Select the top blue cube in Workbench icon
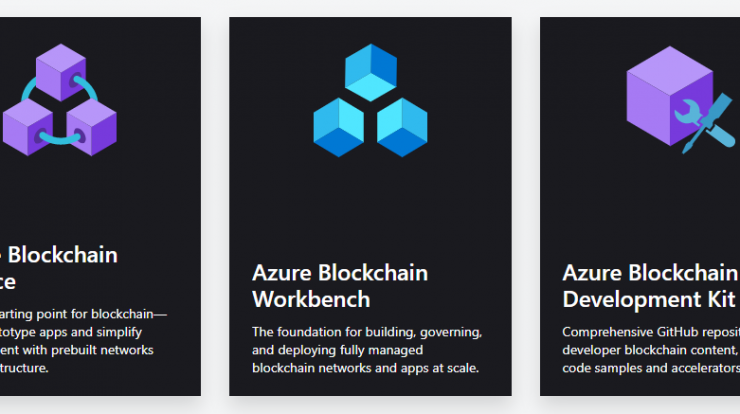 (370, 72)
